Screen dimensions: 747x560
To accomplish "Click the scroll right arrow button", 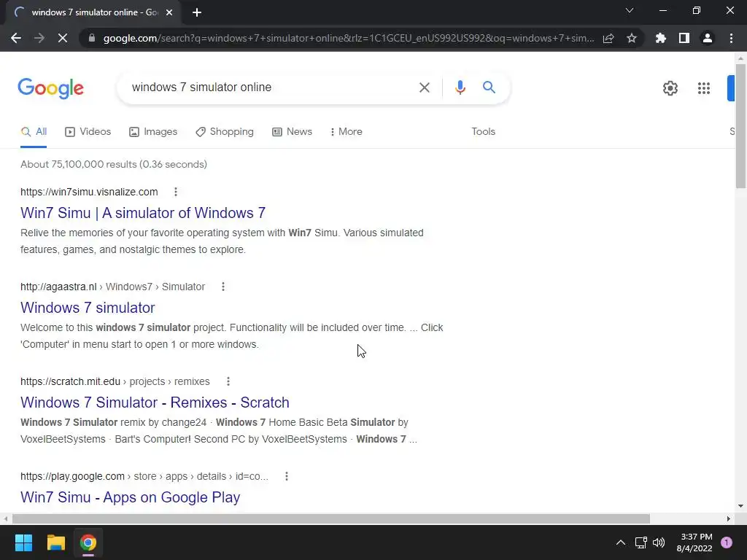I will point(729,518).
